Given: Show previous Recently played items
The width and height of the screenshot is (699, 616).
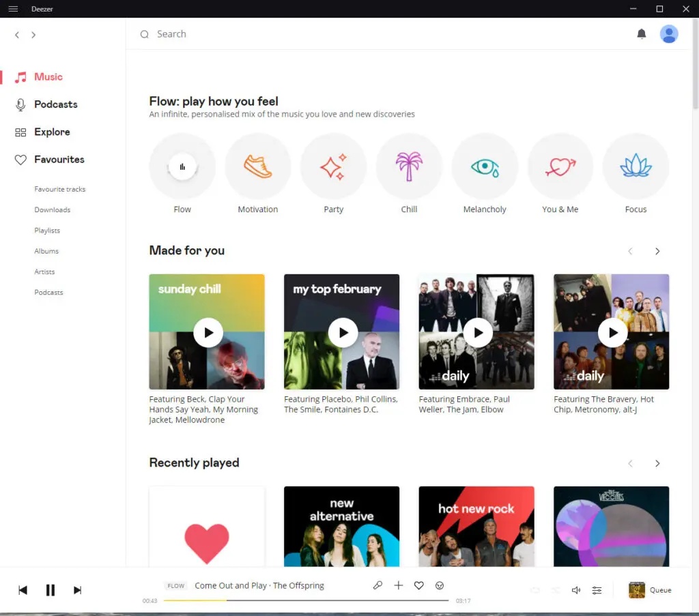Looking at the screenshot, I should click(x=630, y=463).
